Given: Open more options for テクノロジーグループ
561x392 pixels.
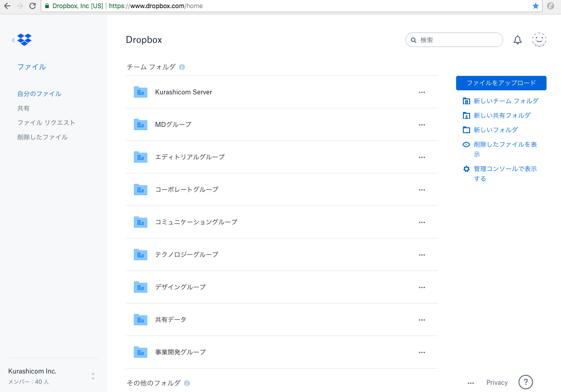Looking at the screenshot, I should coord(422,255).
